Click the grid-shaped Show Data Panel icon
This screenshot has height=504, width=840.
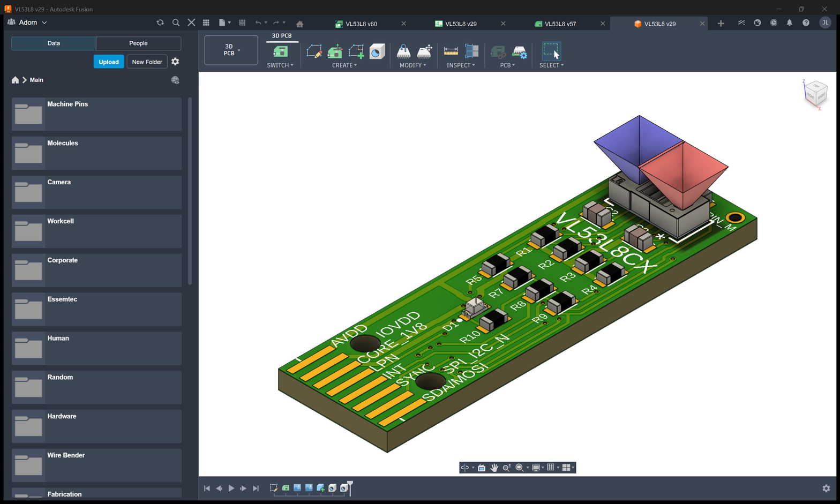pos(206,22)
